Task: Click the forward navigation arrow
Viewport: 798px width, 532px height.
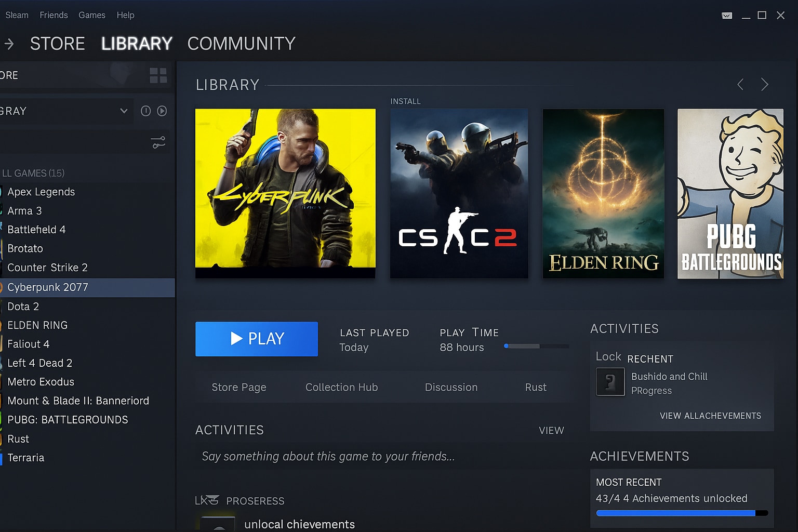Action: click(9, 44)
